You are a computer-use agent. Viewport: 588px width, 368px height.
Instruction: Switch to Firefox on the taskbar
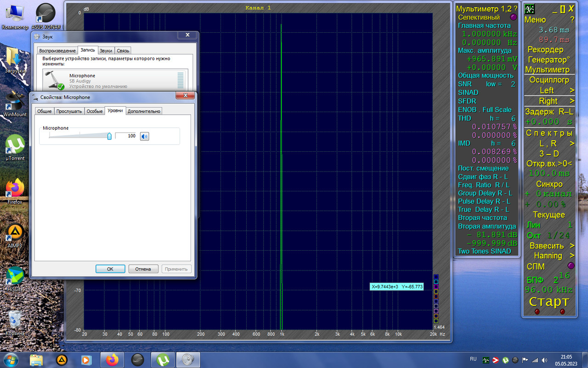click(112, 359)
